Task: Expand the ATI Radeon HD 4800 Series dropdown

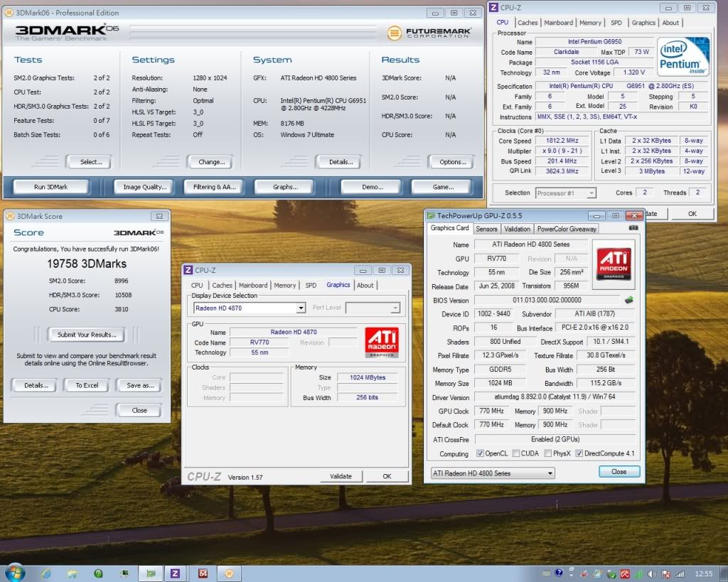Action: coord(493,473)
